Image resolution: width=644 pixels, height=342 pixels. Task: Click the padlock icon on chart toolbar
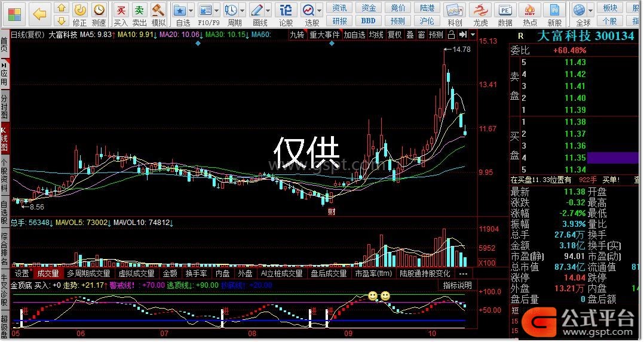451,35
